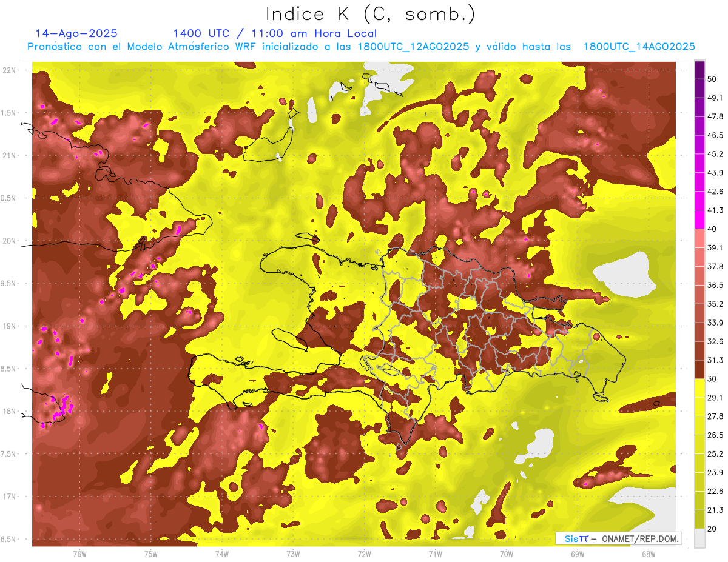Click the colorbar value "43.9"
This screenshot has height=562, width=728.
click(x=715, y=173)
